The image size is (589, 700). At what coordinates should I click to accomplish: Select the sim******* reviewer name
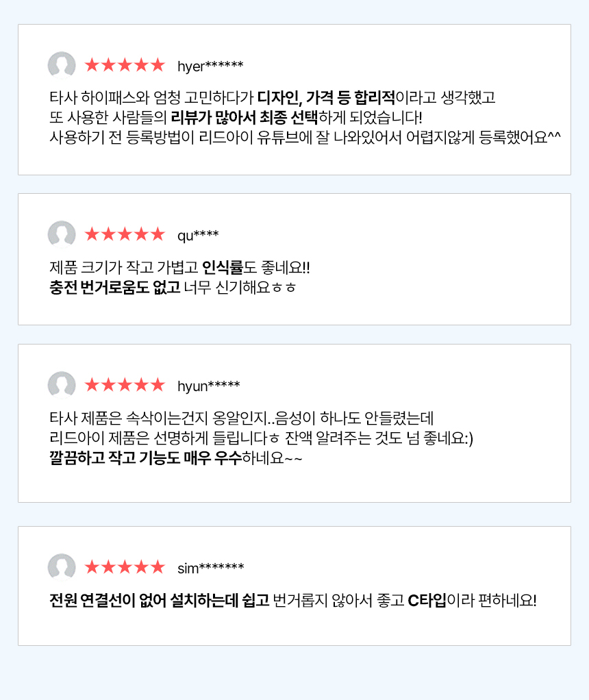210,568
